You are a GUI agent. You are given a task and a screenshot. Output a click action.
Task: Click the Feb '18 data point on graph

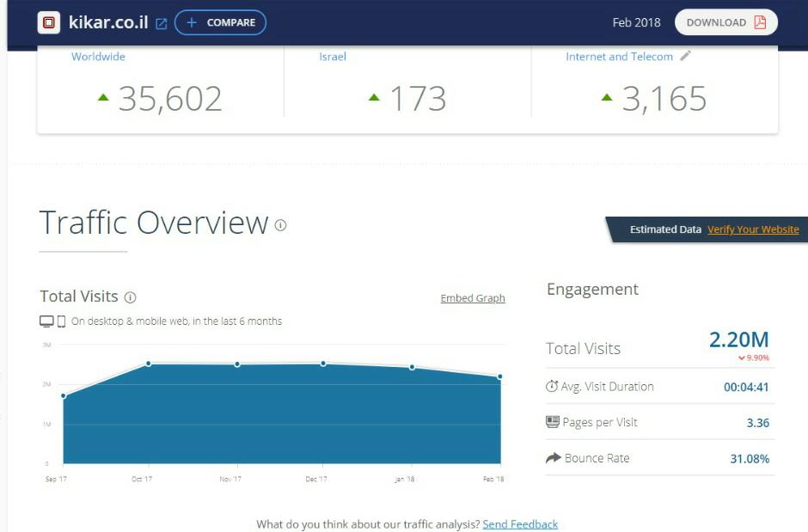pyautogui.click(x=499, y=376)
